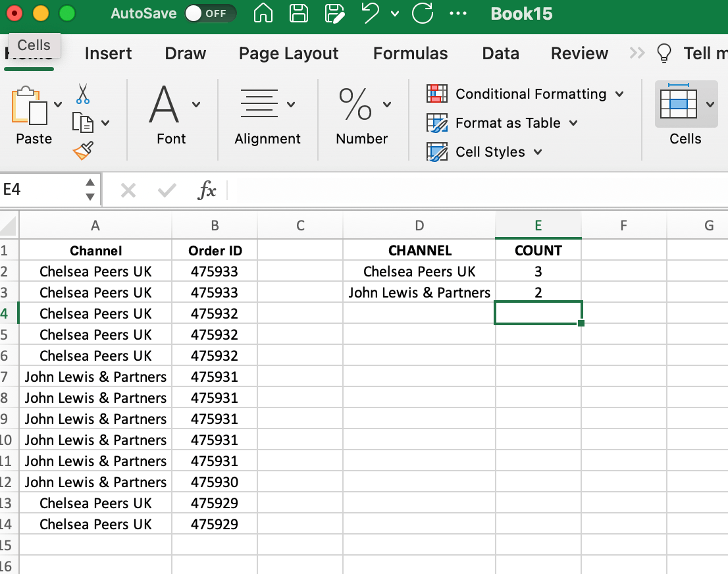Click the formula bar Cancel X icon
Image resolution: width=728 pixels, height=574 pixels.
[x=128, y=190]
